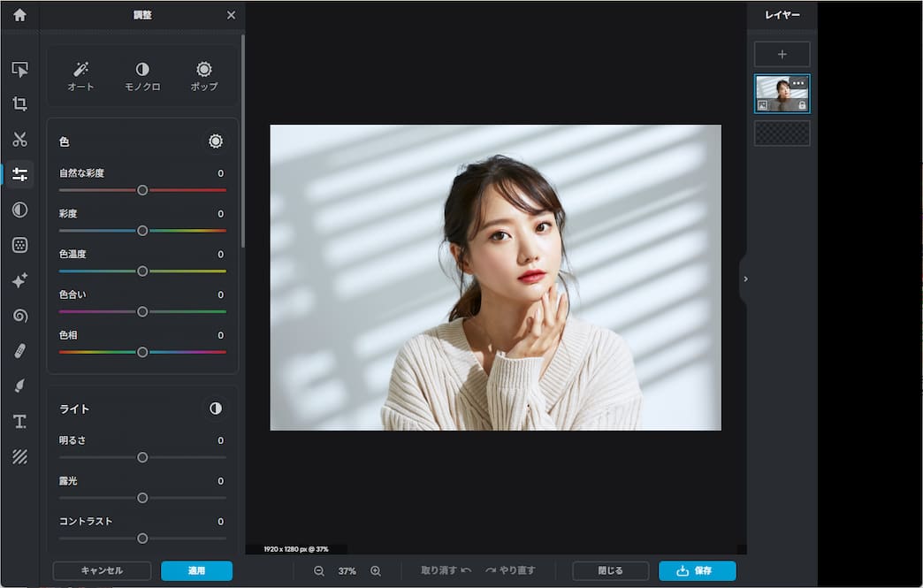Toggle the layer lock icon
Image resolution: width=923 pixels, height=588 pixels.
802,105
